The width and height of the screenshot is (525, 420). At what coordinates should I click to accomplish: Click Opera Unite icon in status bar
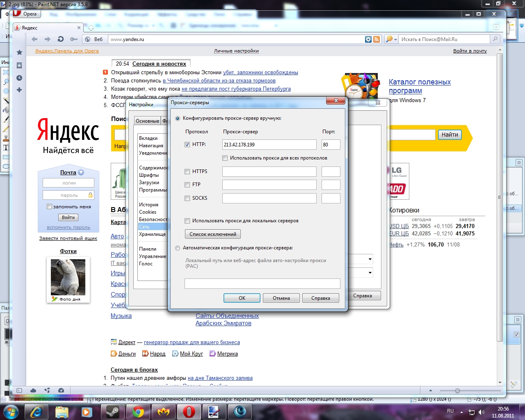coord(47,390)
